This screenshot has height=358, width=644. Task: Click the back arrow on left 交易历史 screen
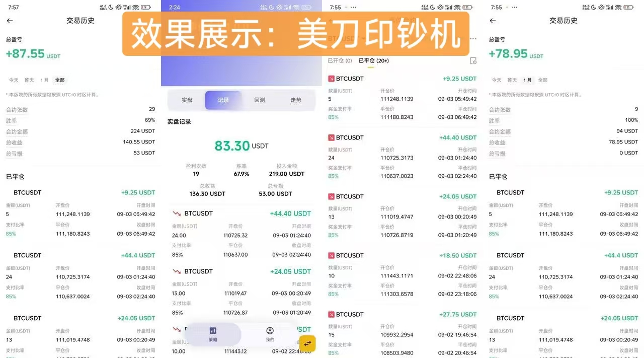(10, 20)
